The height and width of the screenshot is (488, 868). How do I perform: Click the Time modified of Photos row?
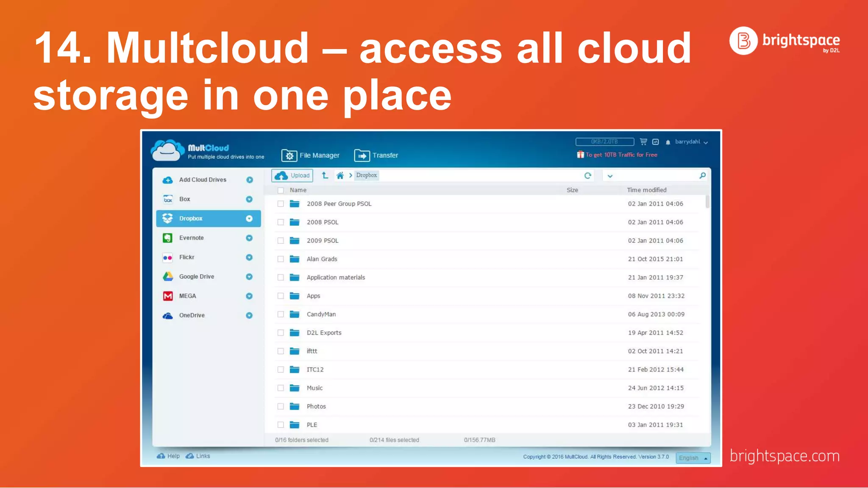(656, 406)
